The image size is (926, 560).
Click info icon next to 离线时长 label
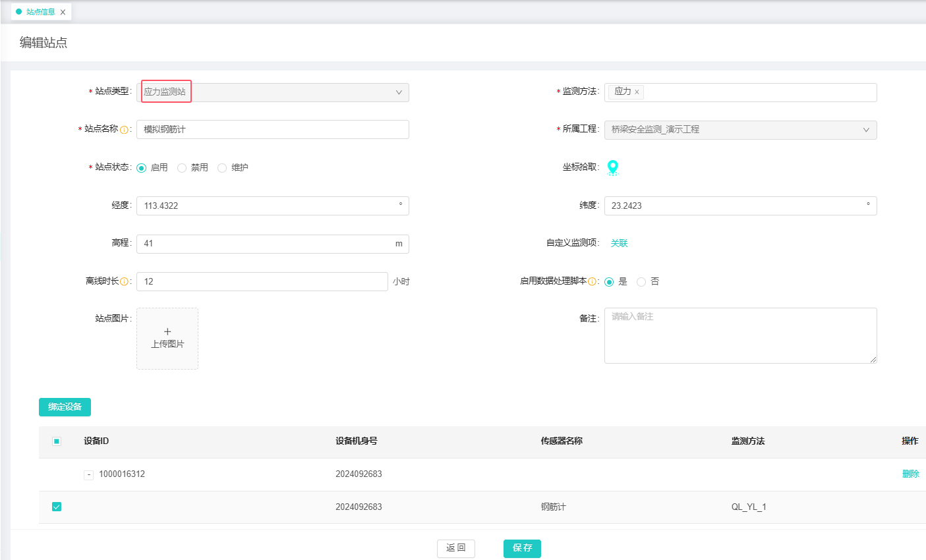click(124, 282)
